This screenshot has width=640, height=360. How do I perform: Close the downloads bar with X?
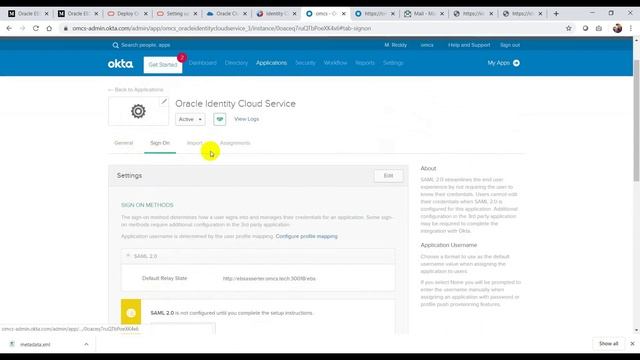[x=632, y=344]
